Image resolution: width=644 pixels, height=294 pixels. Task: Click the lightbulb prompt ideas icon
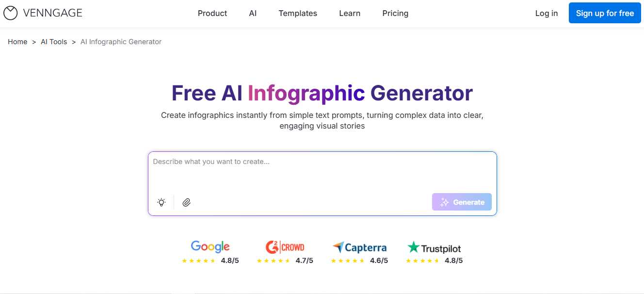(161, 202)
